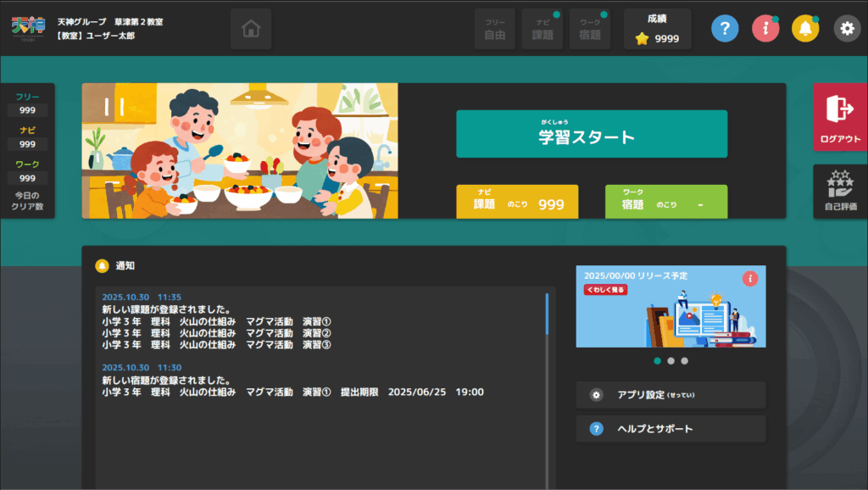Viewport: 868px width, 490px height.
Task: Open settings using the gear icon
Action: pyautogui.click(x=845, y=28)
